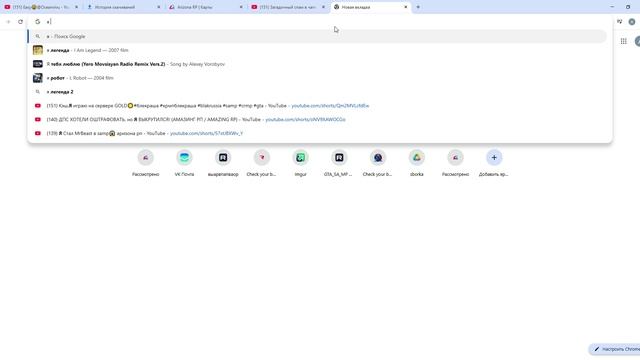Choose the 'я – Поиск Google' suggestion

(x=317, y=36)
